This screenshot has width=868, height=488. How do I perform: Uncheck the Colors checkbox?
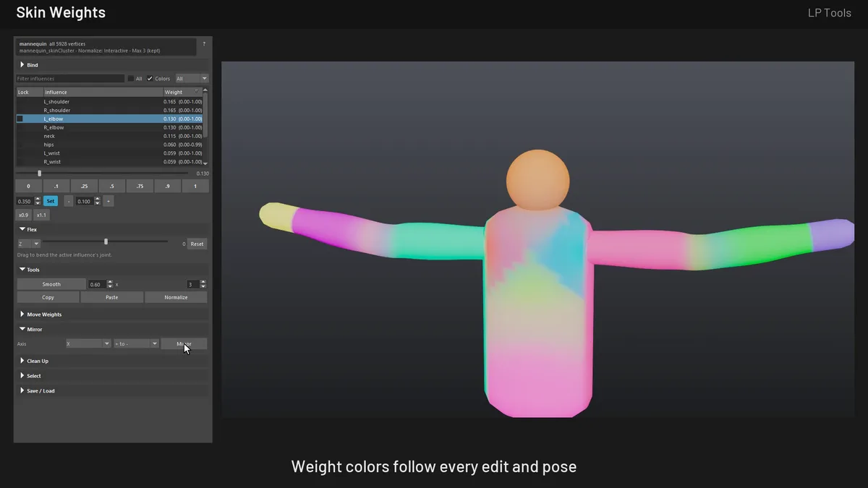150,79
